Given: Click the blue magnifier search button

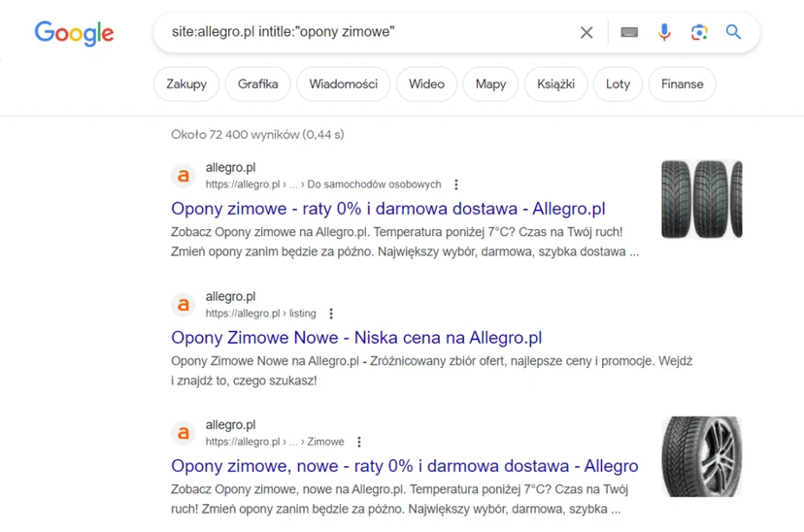Looking at the screenshot, I should point(733,32).
